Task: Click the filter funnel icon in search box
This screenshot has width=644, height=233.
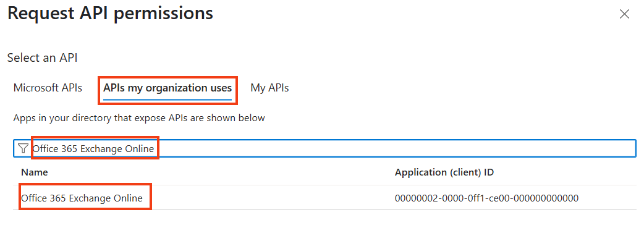Action: 23,148
